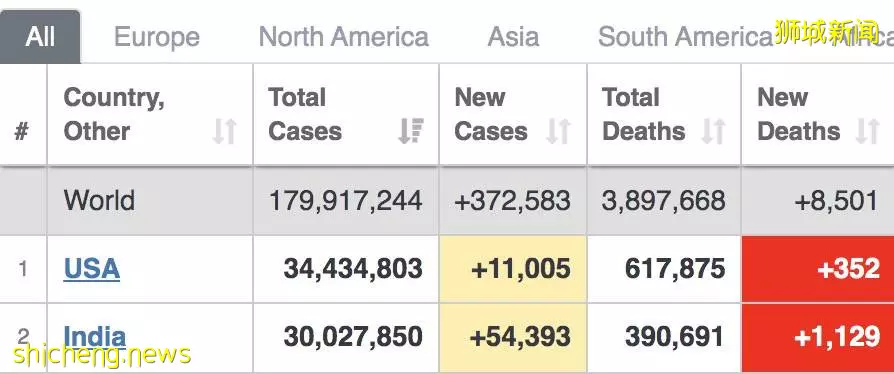
Task: Click the Total Cases header text
Action: (305, 115)
